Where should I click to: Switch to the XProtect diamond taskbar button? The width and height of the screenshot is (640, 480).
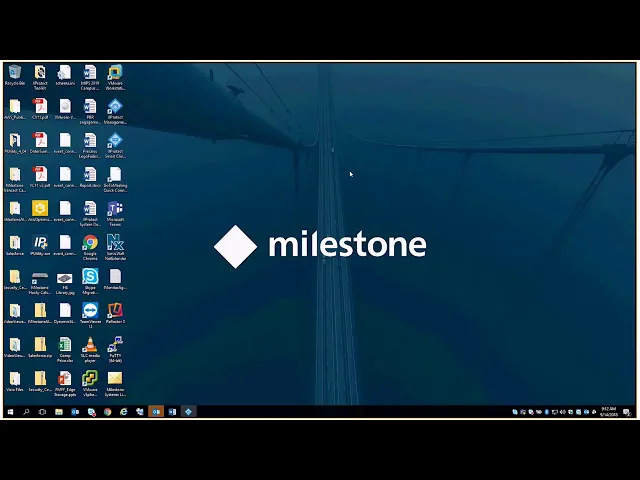(188, 412)
